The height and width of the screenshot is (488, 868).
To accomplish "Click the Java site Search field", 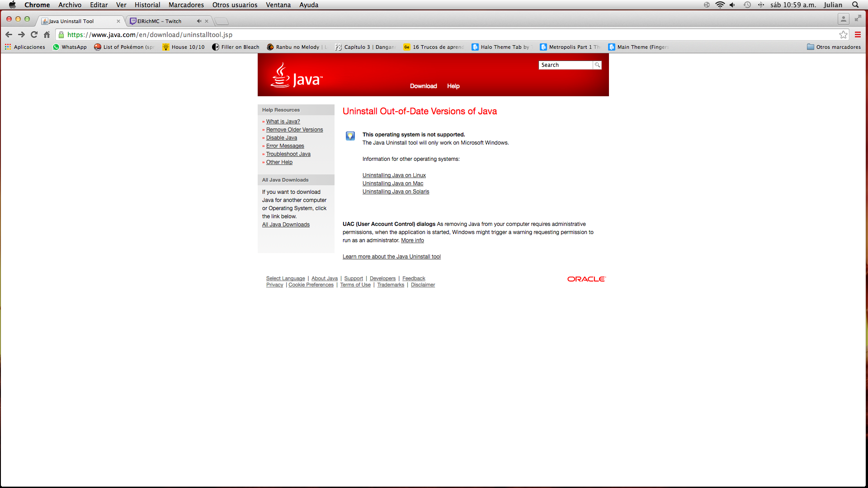I will (566, 65).
